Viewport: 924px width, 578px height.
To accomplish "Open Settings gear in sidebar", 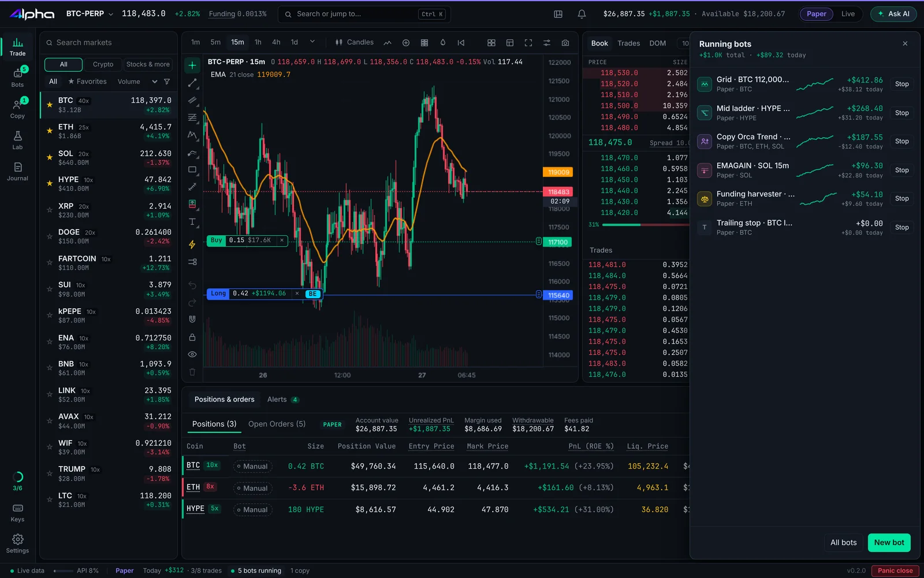I will (x=17, y=543).
